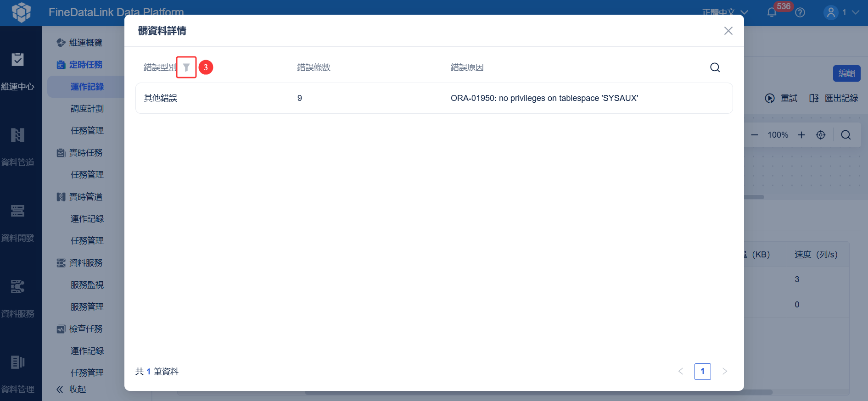Go to previous page in pagination
The image size is (868, 401).
point(681,371)
